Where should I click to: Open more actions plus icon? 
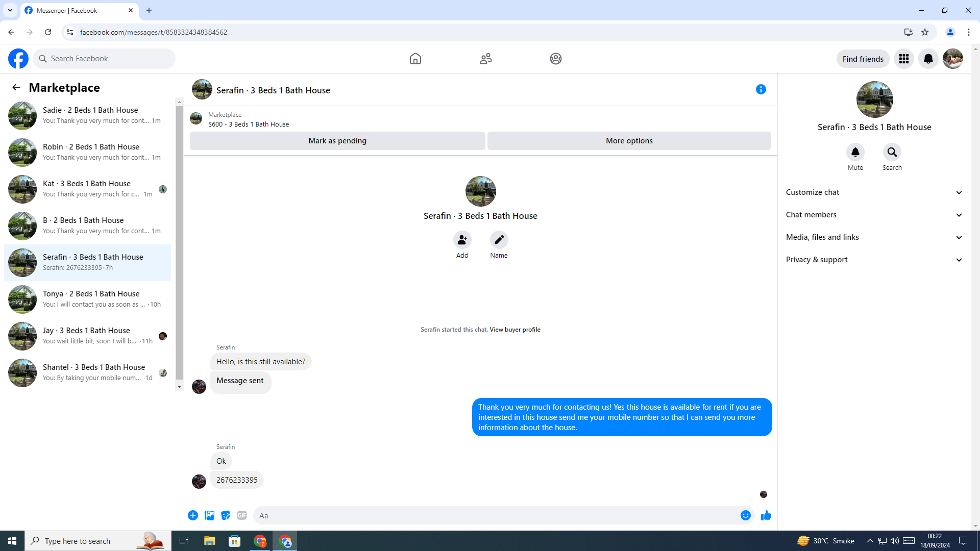coord(193,515)
